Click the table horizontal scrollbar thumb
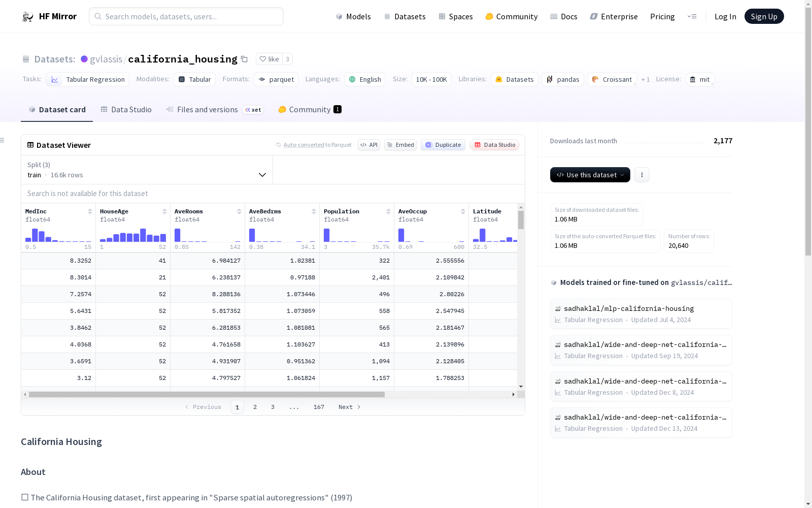The width and height of the screenshot is (812, 508). click(x=207, y=394)
